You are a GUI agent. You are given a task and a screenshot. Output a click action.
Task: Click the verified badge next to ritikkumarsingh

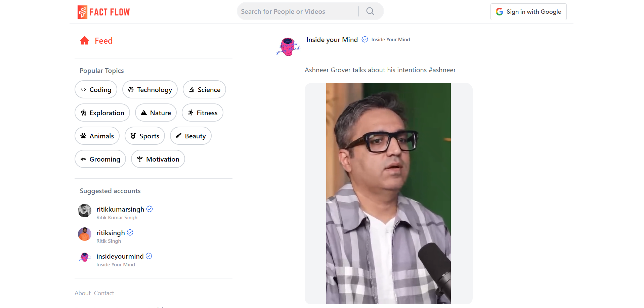point(149,209)
